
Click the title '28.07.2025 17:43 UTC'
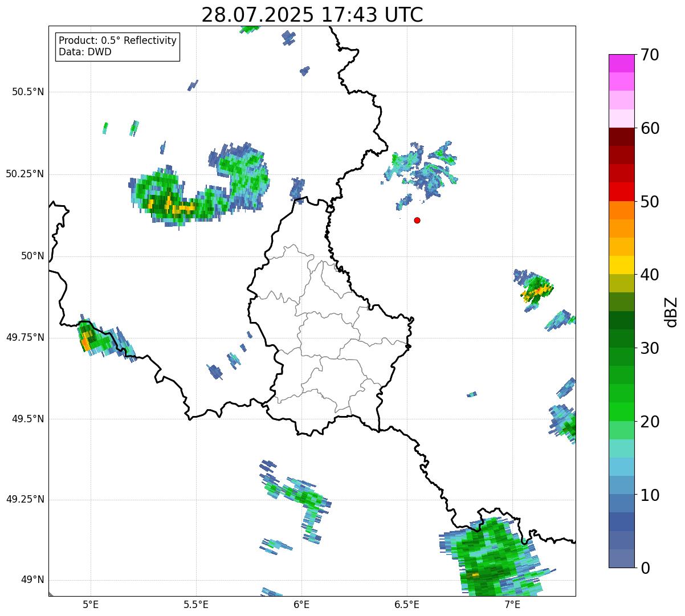pyautogui.click(x=312, y=15)
